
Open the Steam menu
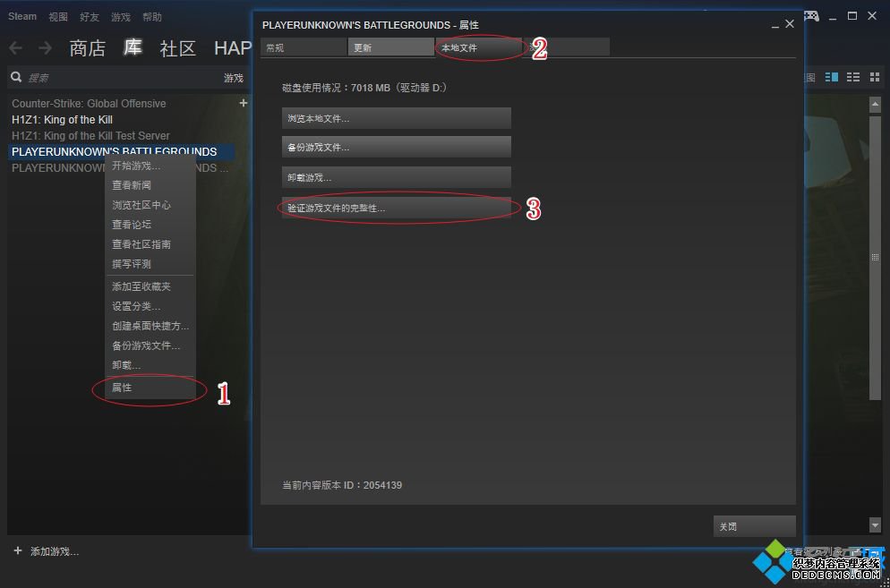coord(22,16)
